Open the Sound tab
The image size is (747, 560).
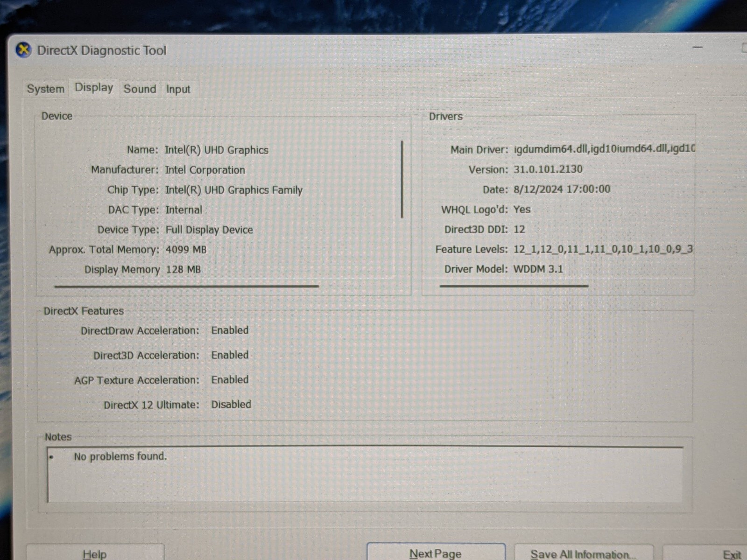pos(140,89)
